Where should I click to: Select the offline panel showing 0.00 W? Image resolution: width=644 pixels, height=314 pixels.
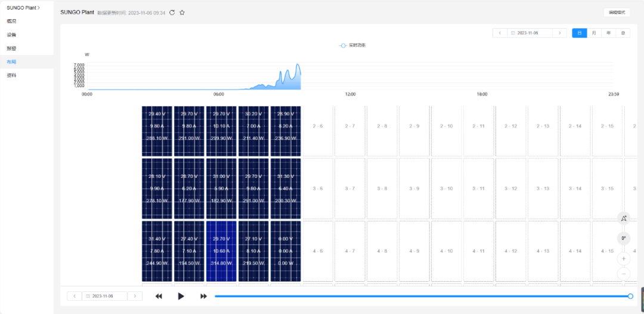tap(286, 251)
